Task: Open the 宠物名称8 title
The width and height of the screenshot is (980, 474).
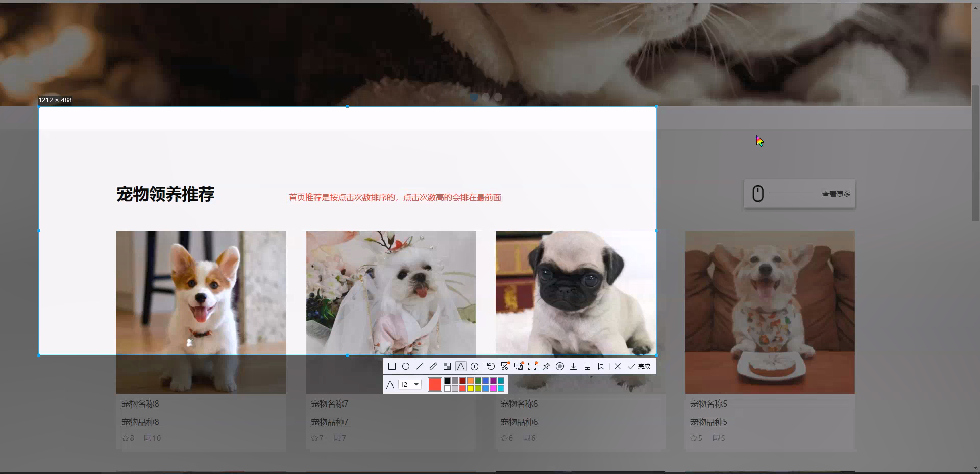Action: [140, 404]
